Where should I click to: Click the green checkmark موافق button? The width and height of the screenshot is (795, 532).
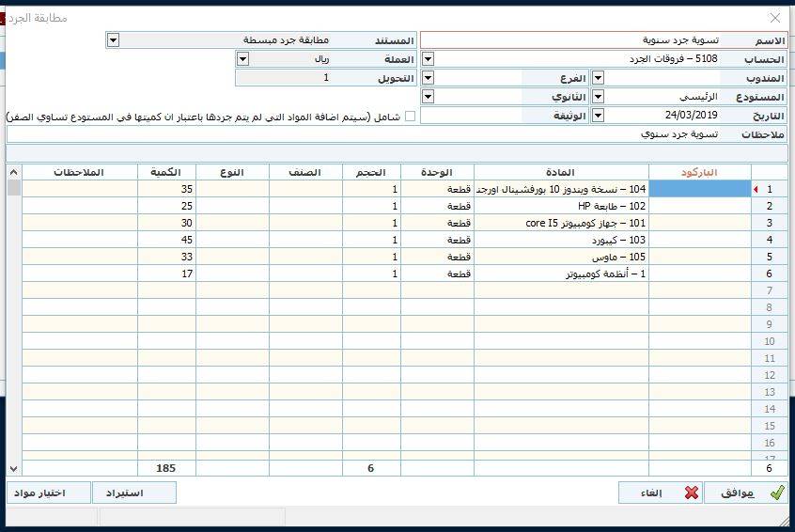point(745,493)
